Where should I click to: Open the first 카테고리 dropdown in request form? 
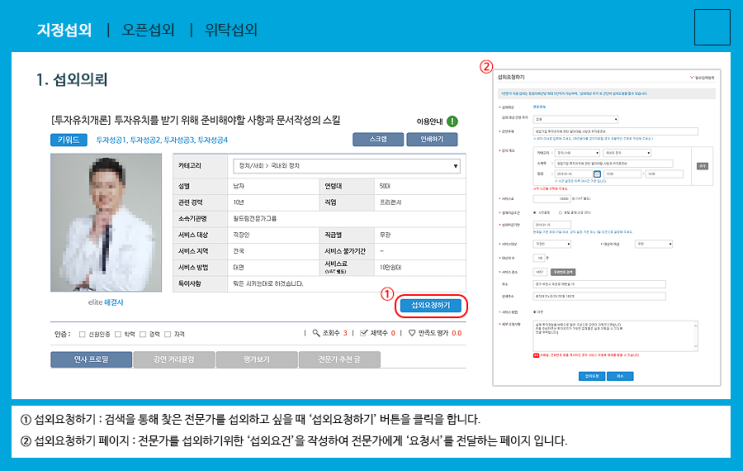578,153
